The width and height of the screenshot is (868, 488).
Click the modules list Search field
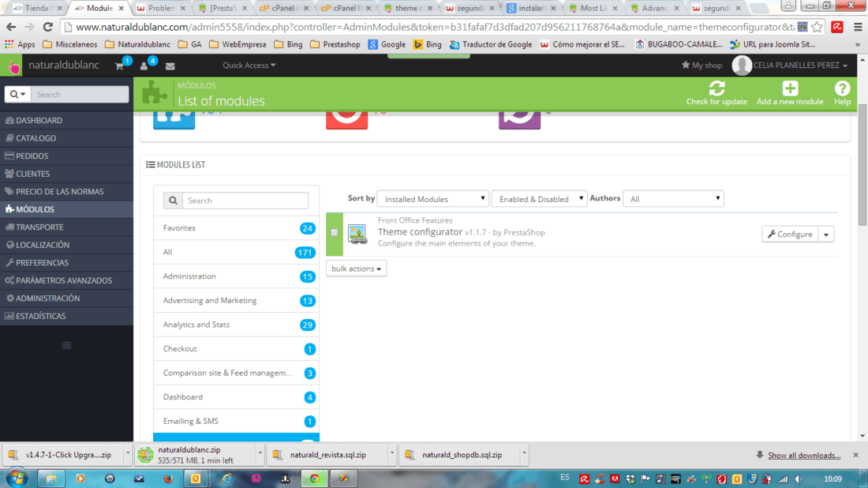[x=245, y=201]
